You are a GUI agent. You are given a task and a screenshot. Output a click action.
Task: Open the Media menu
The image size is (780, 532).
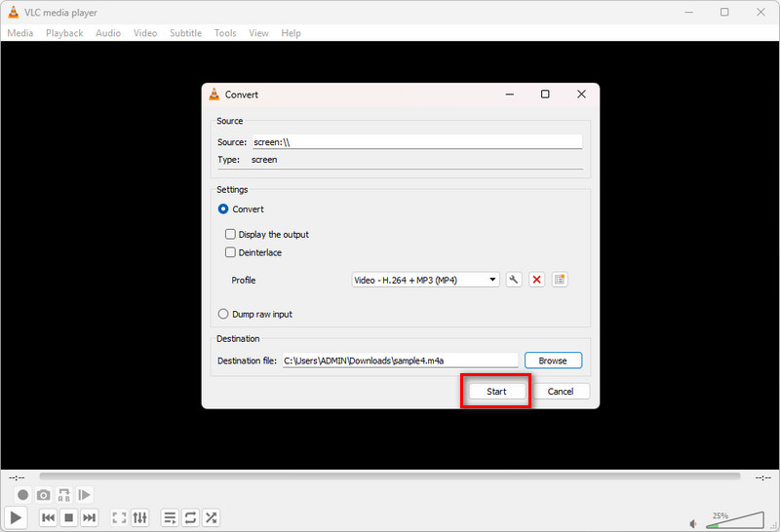point(20,33)
